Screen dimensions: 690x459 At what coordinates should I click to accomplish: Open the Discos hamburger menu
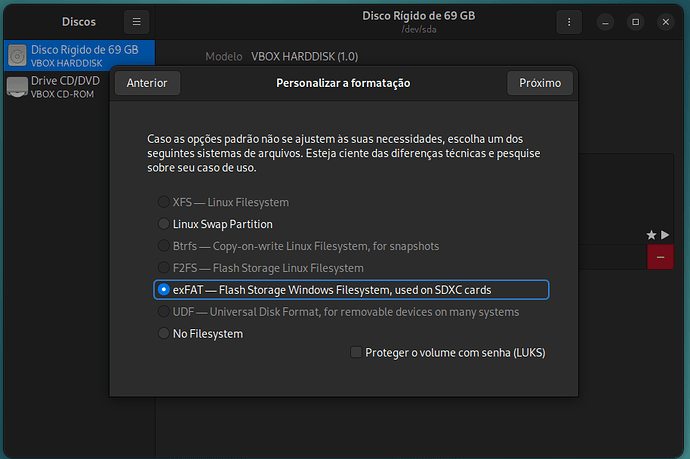tap(137, 21)
